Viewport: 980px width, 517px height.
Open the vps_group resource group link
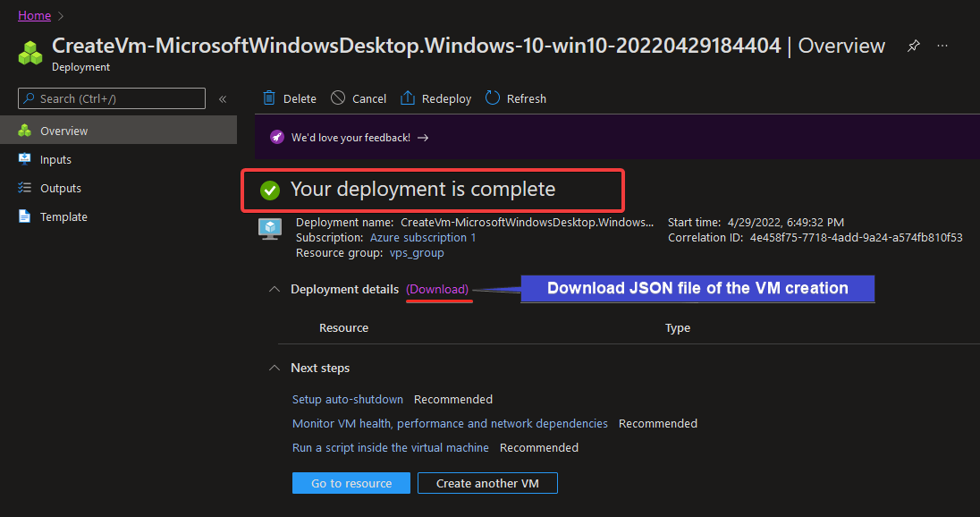(417, 253)
